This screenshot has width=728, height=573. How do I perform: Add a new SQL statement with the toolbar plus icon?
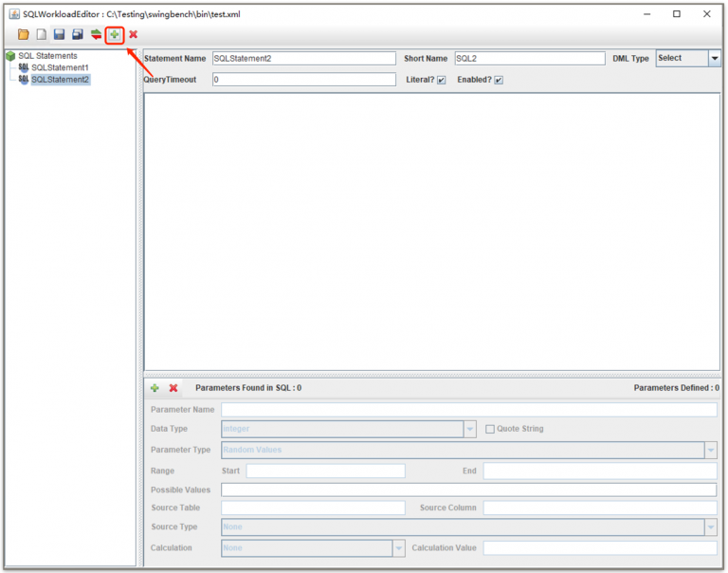point(114,34)
